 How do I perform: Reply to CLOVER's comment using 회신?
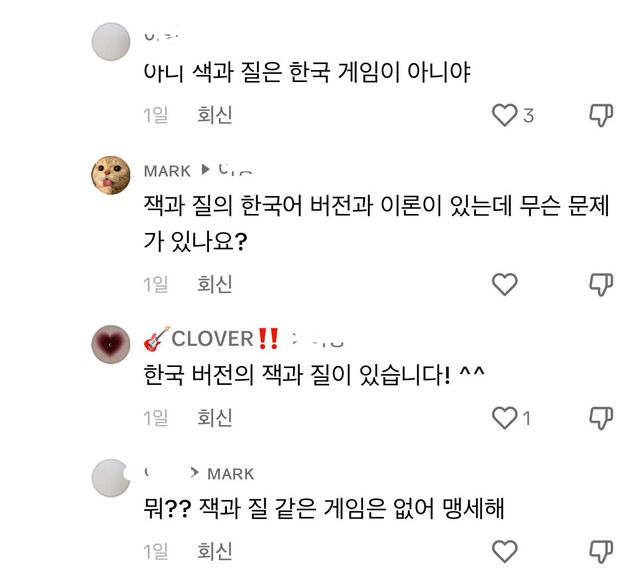coord(214,417)
